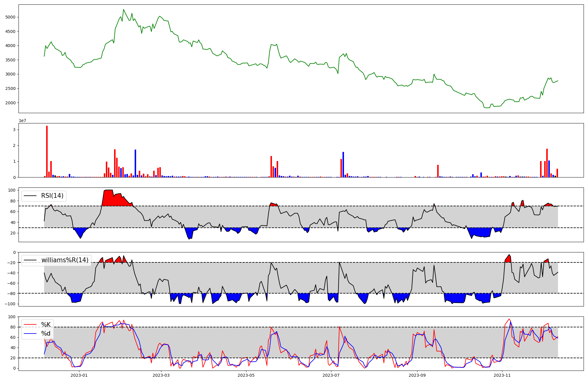Click the williams%R(14) legend label

(65, 260)
